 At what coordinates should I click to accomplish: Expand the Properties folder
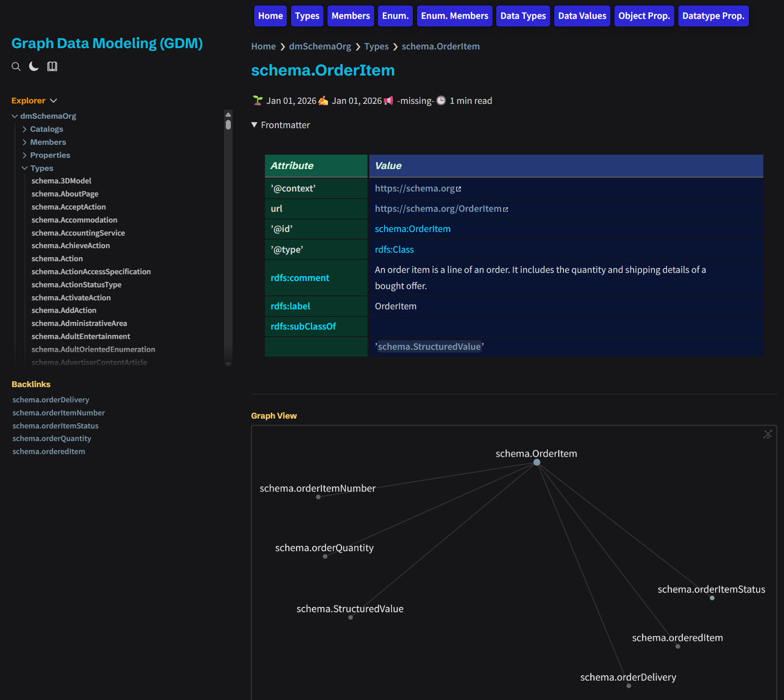point(25,155)
